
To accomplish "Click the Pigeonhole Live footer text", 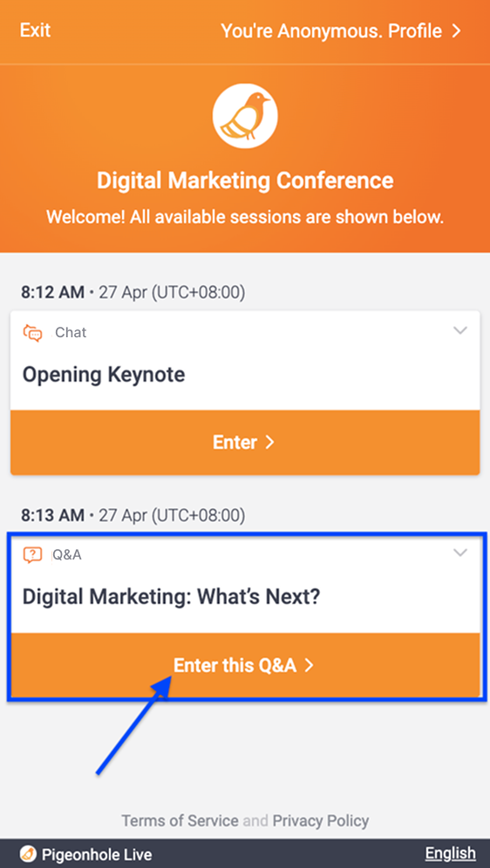I will click(x=96, y=854).
